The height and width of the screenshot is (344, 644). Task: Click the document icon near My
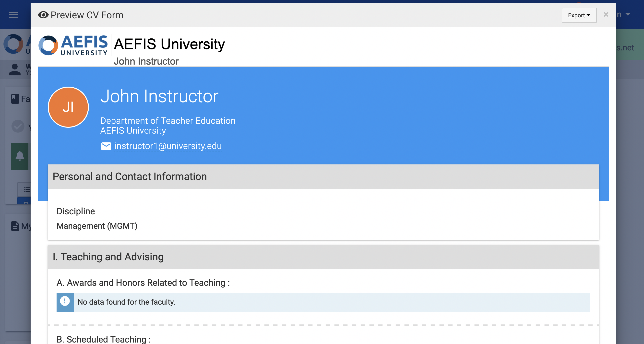coord(15,226)
